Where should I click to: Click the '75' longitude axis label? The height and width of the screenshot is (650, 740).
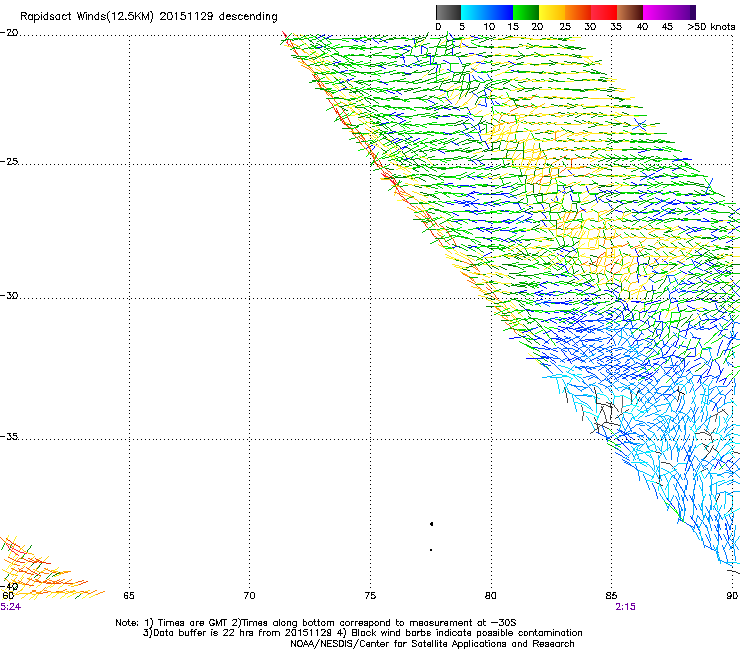(370, 595)
